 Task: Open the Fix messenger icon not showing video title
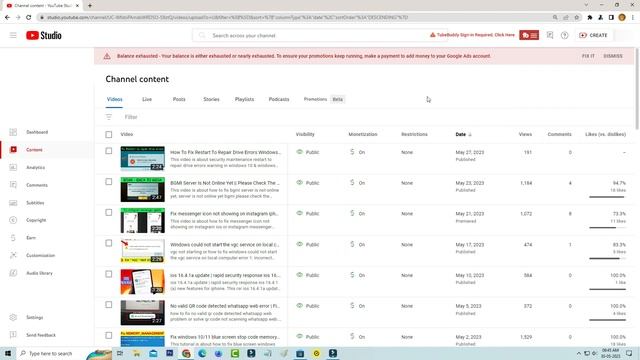coord(224,213)
